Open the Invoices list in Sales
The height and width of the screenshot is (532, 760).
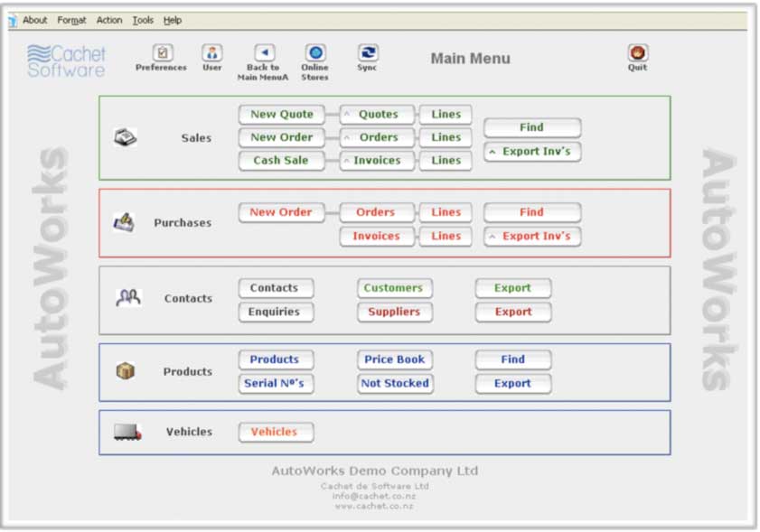pyautogui.click(x=377, y=161)
